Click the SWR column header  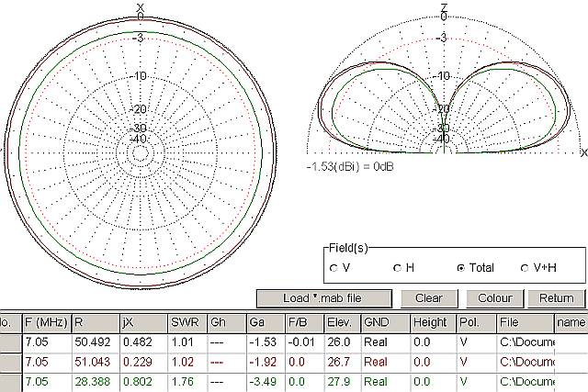click(x=188, y=322)
